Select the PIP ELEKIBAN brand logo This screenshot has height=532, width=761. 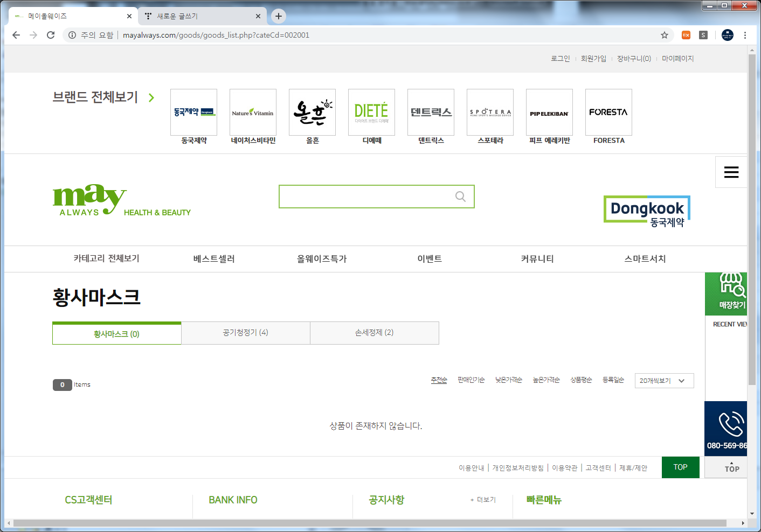click(x=549, y=112)
